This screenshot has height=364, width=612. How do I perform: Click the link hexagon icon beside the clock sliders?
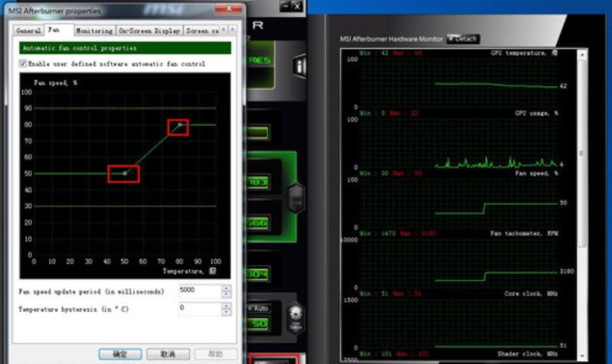click(x=295, y=199)
